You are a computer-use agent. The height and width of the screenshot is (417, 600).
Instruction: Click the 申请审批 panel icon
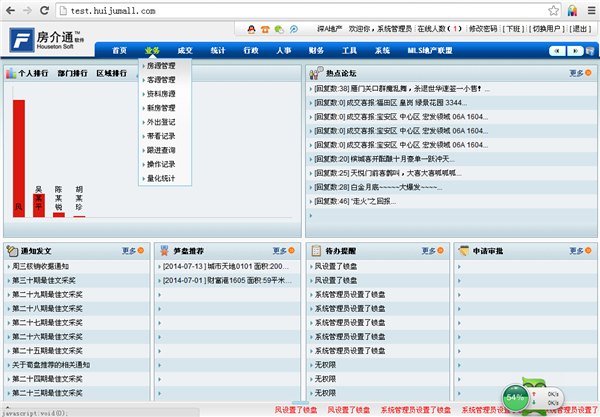[x=464, y=251]
